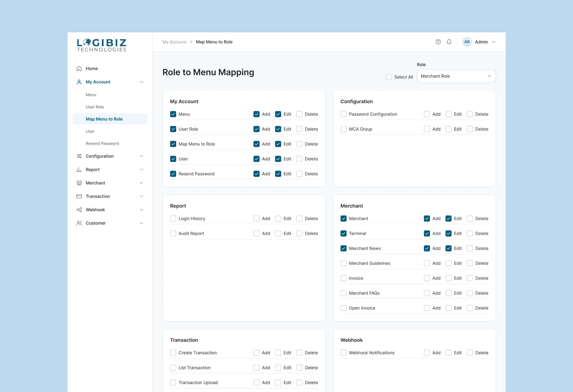Click the Transaction Upload label
Screen dimensions: 573x392
(198, 383)
